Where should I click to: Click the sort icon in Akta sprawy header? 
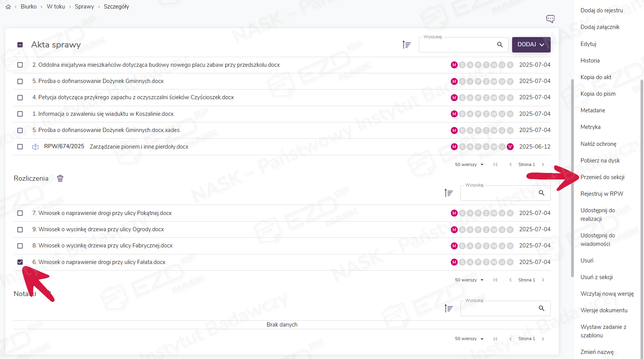click(406, 45)
